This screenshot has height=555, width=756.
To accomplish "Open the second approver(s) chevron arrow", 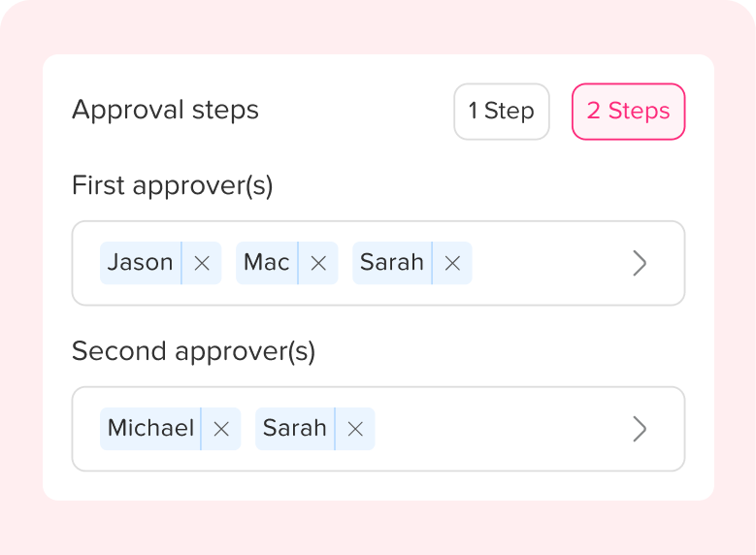I will pos(640,429).
